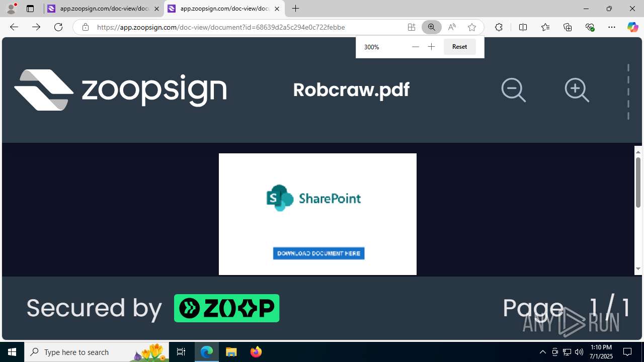Click browser Back arrow
644x362 pixels.
14,27
